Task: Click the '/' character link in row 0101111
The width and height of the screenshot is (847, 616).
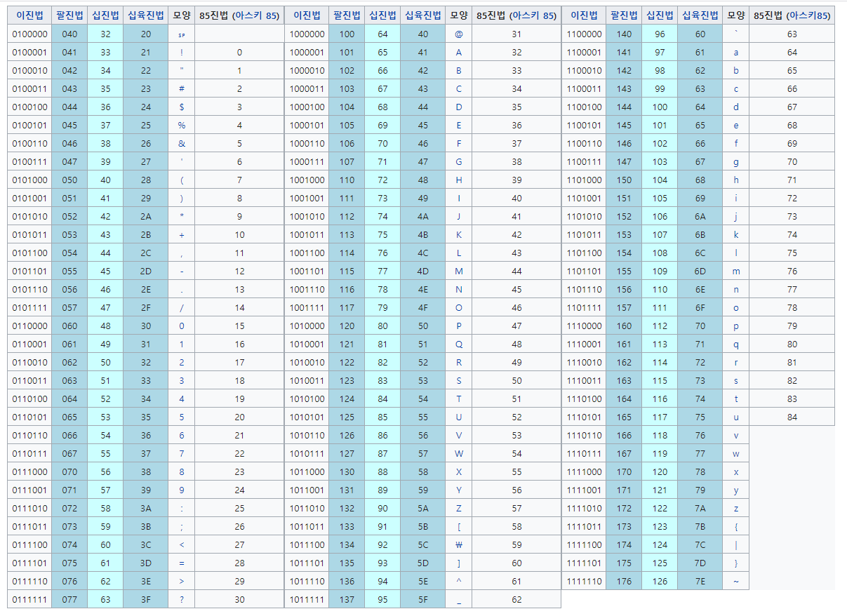Action: [x=182, y=307]
